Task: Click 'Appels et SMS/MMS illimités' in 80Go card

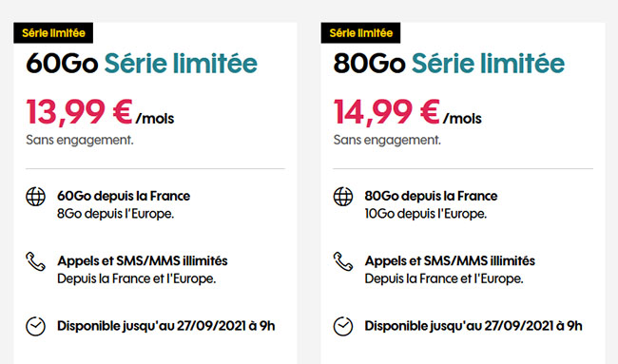Action: (450, 260)
